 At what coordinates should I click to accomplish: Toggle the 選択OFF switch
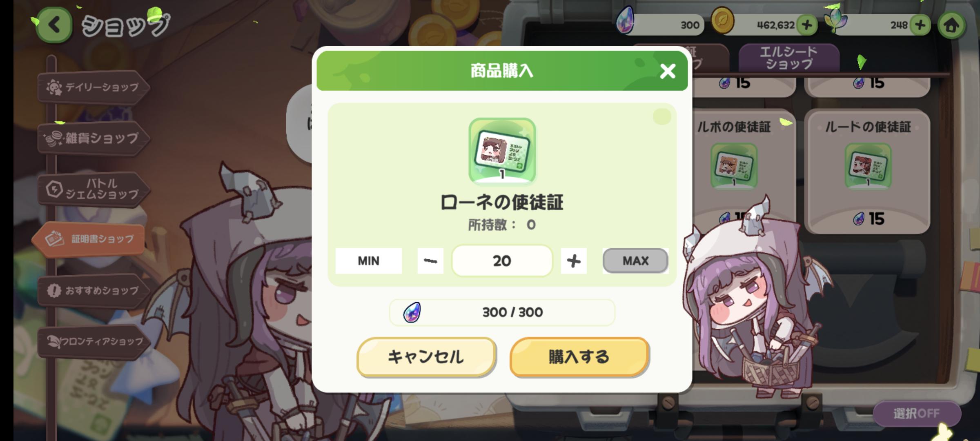tap(916, 414)
